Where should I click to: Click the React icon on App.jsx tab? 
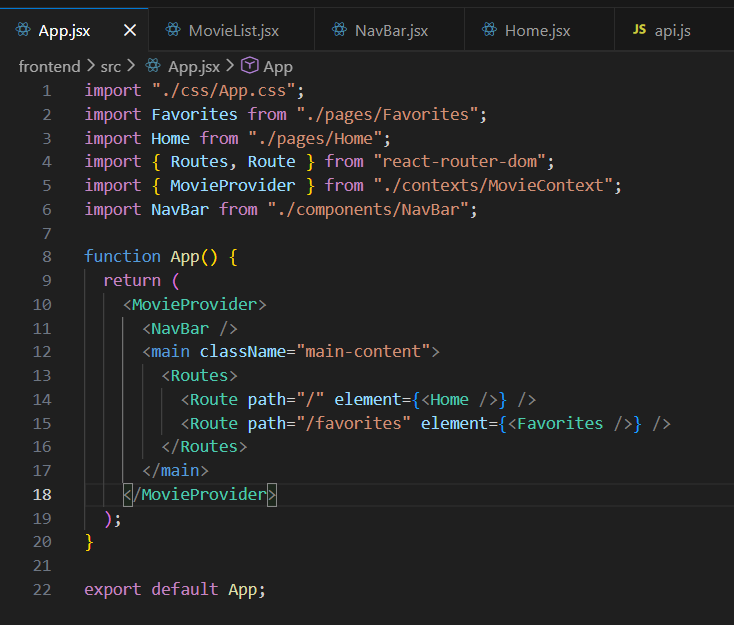point(22,31)
